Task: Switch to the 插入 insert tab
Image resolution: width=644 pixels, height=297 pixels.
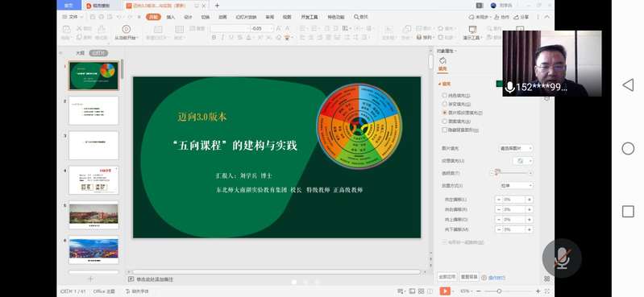Action: pyautogui.click(x=170, y=17)
